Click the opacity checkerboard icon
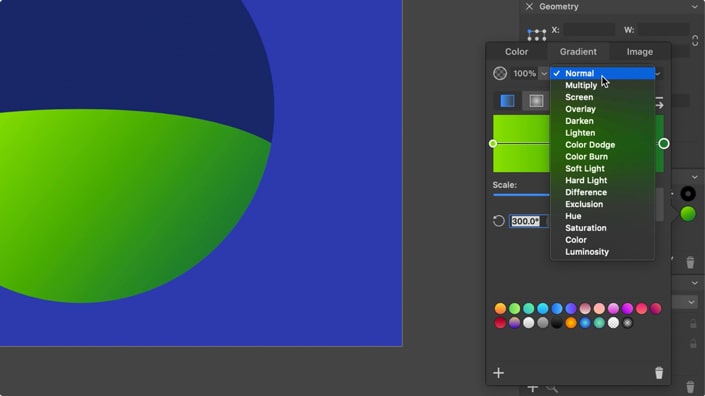The image size is (705, 396). 500,73
